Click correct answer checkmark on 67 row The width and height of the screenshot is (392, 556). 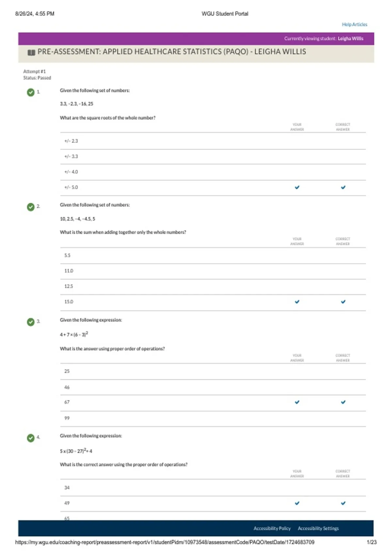(343, 402)
